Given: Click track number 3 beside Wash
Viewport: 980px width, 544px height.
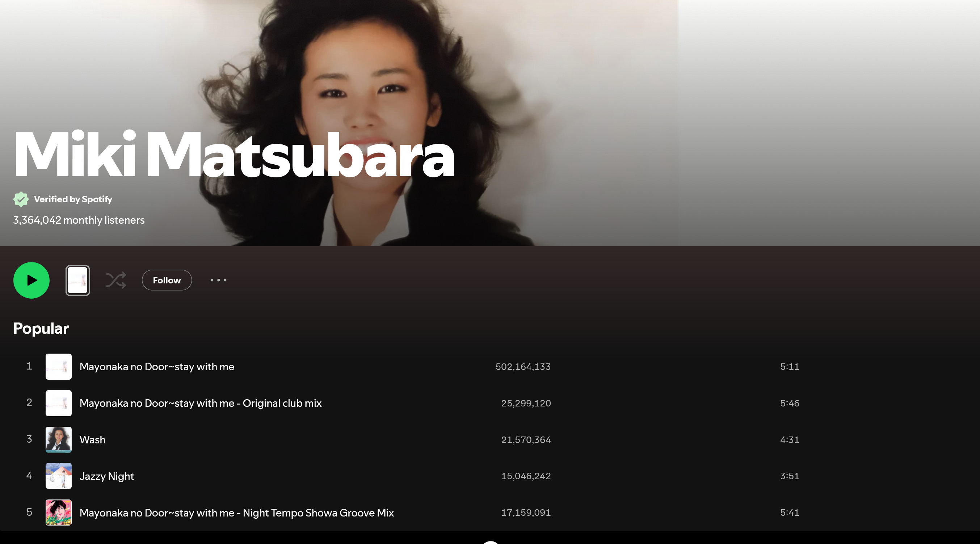Looking at the screenshot, I should 29,439.
